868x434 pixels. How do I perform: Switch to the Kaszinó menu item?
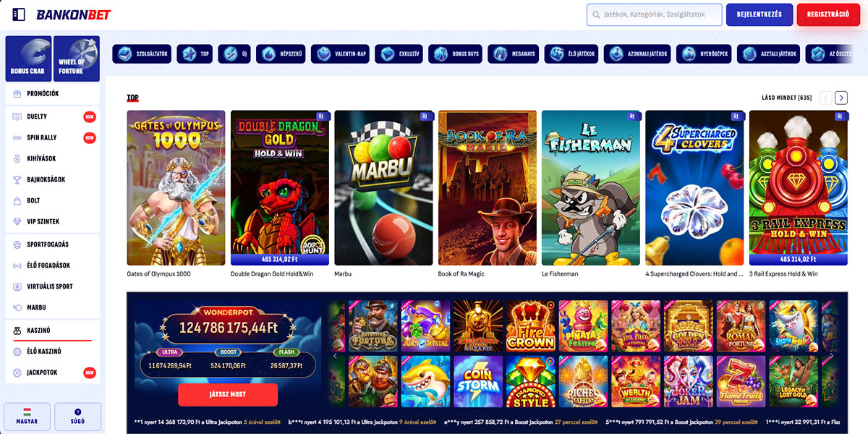pyautogui.click(x=52, y=331)
